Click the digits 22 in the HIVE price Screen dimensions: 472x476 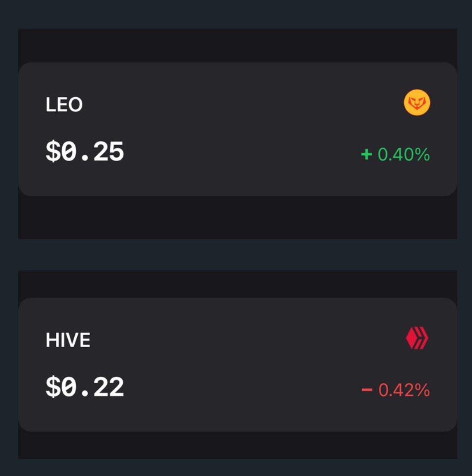pyautogui.click(x=108, y=387)
